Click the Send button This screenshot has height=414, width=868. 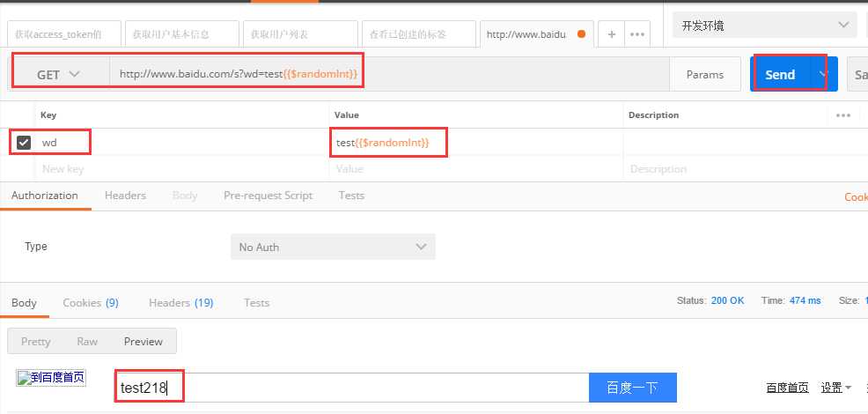780,74
